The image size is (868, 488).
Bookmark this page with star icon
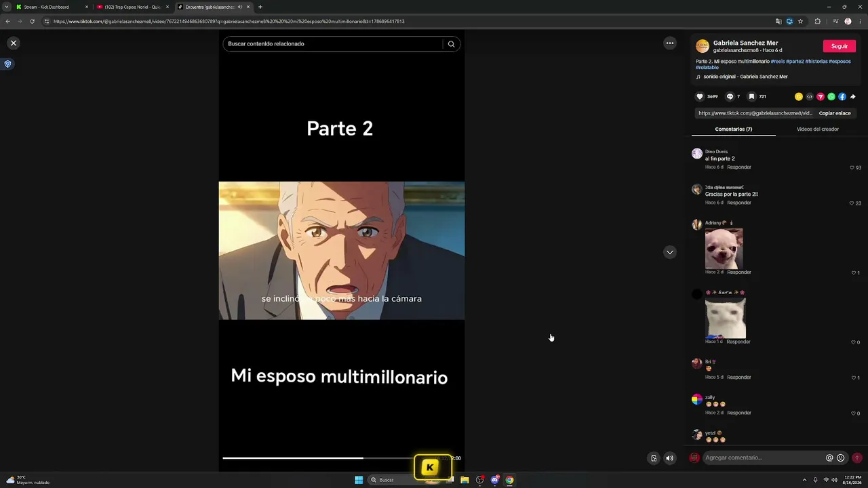[x=801, y=22]
